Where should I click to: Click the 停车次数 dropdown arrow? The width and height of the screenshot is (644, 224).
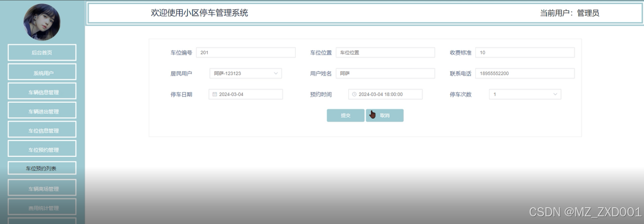point(555,94)
